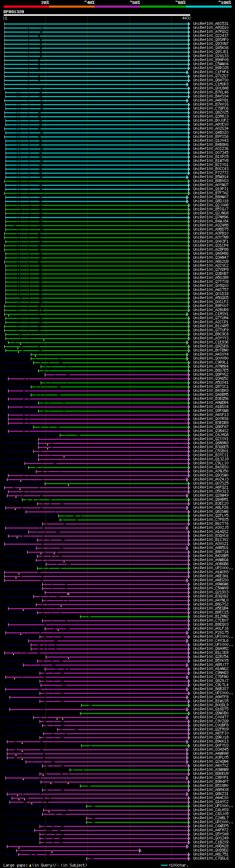Select hit label UniRef100_A3V2J5
This screenshot has width=235, height=868.
[211, 528]
